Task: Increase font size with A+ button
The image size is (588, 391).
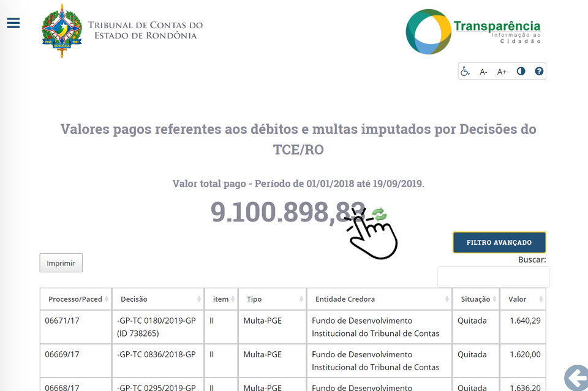Action: coord(502,72)
